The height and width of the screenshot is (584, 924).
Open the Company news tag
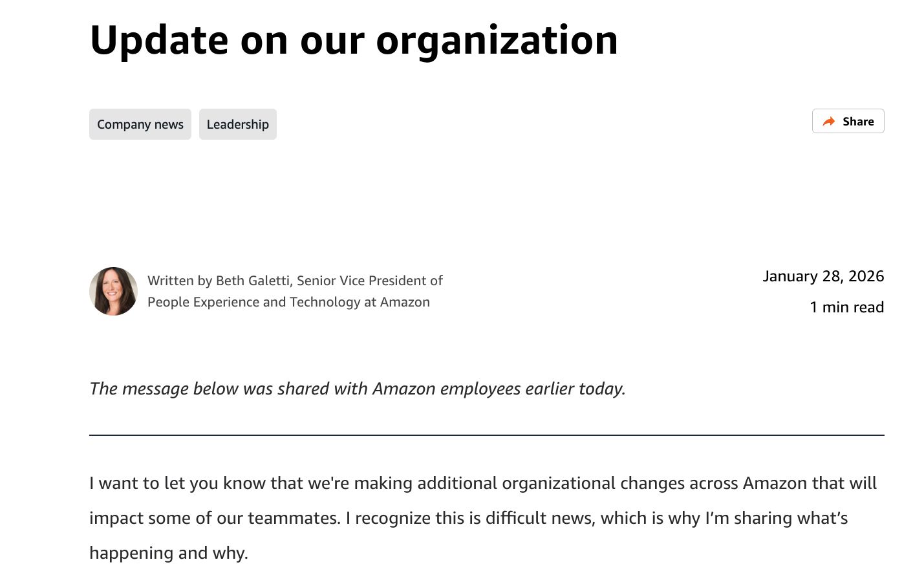coord(140,124)
